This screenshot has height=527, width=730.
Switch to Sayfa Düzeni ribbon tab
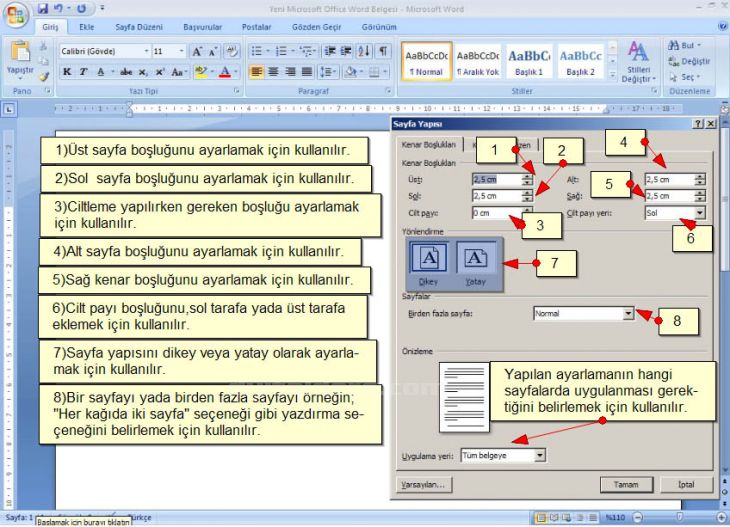139,27
